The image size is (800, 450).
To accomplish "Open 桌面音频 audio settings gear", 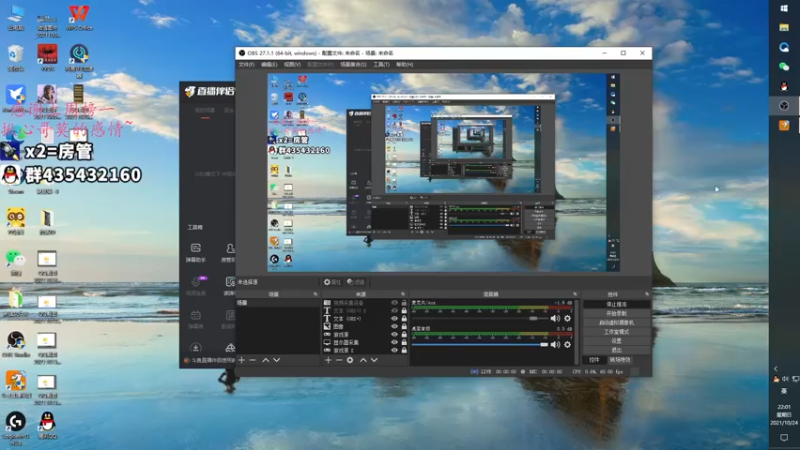I will click(x=567, y=344).
